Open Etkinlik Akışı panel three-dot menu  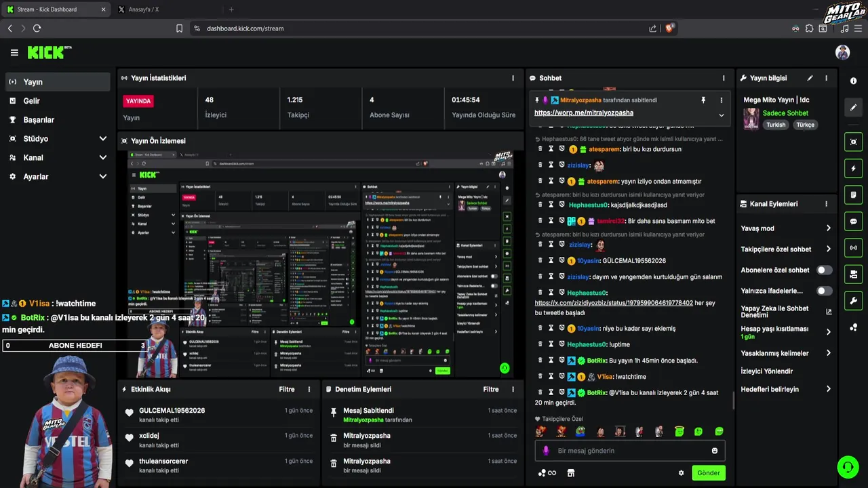pos(309,389)
